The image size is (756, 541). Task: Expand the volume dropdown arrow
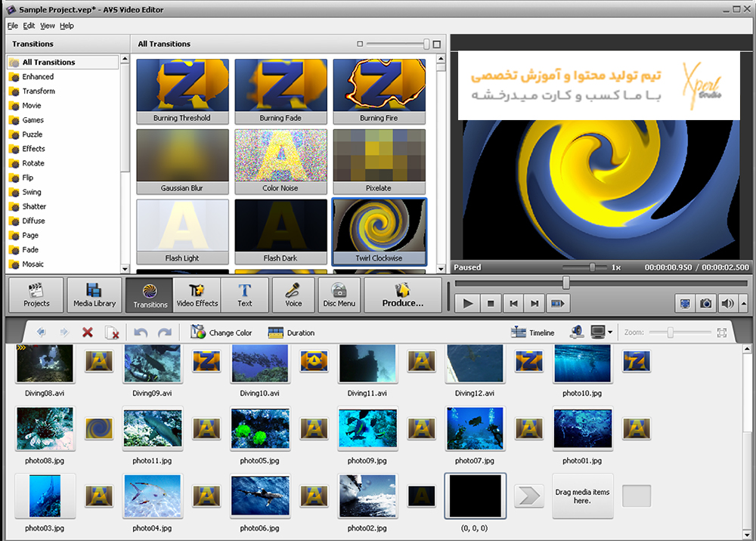pyautogui.click(x=743, y=303)
